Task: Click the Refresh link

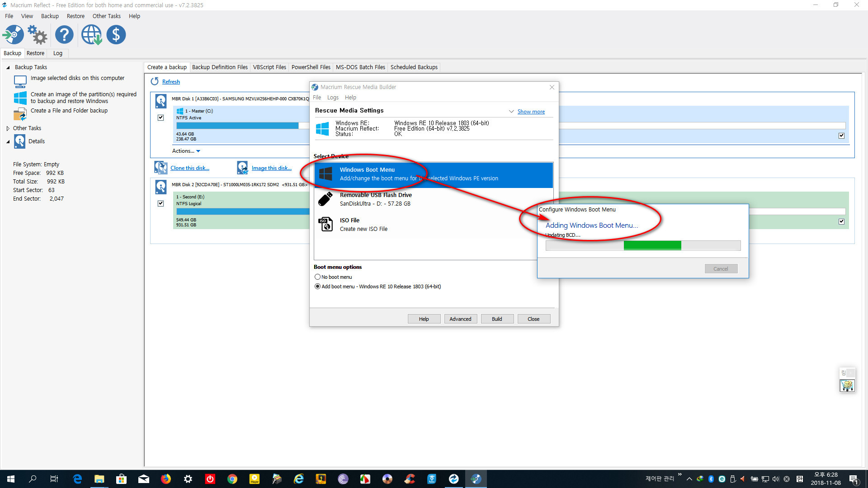Action: (171, 82)
